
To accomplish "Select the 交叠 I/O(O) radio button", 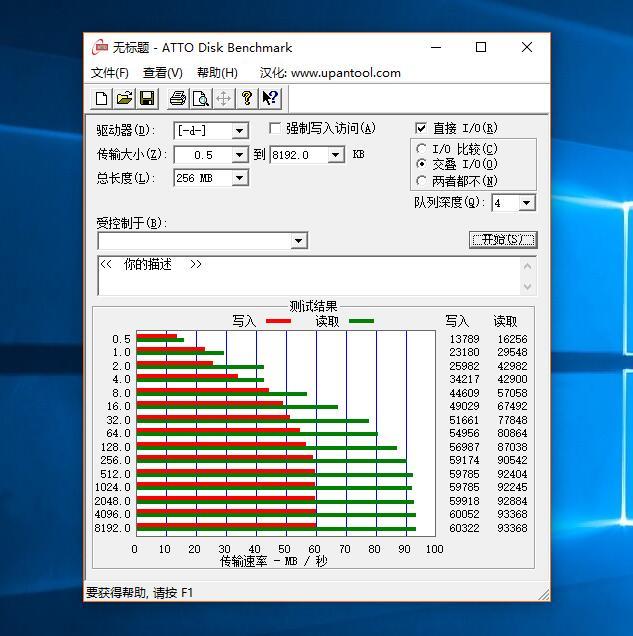I will (x=421, y=164).
